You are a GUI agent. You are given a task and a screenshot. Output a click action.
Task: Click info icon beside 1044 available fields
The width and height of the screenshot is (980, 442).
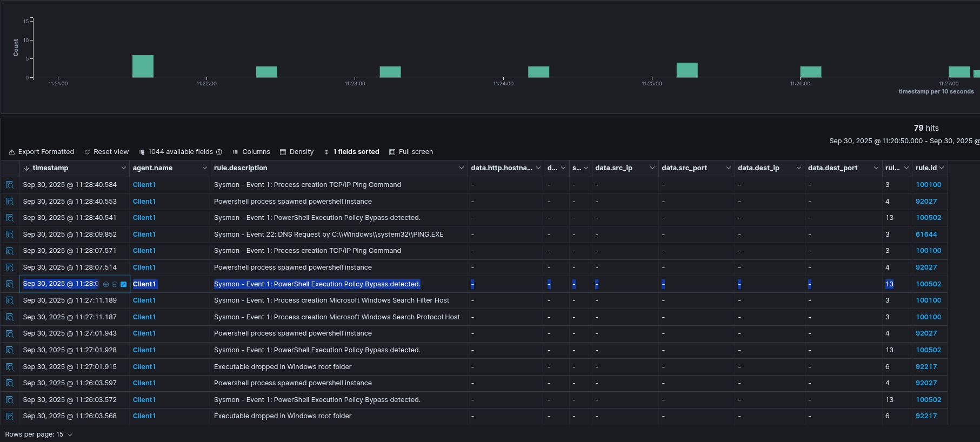point(219,152)
